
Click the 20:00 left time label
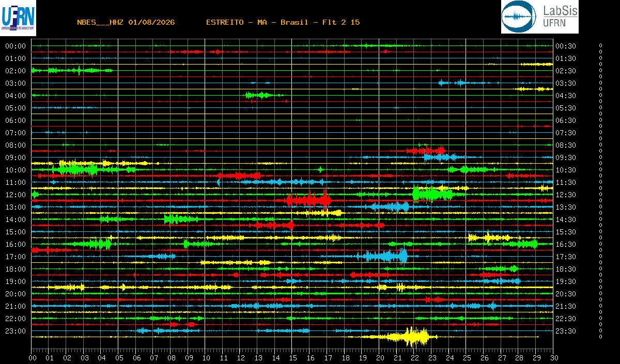point(16,294)
